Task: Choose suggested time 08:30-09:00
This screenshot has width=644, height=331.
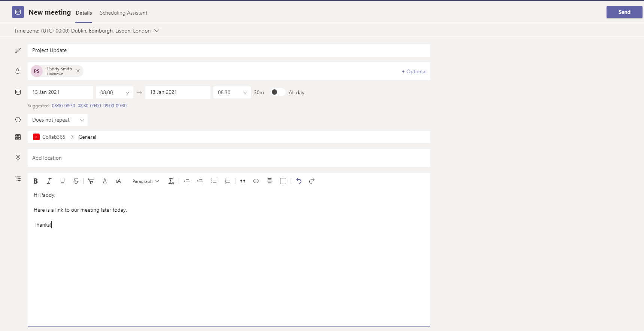Action: tap(89, 106)
